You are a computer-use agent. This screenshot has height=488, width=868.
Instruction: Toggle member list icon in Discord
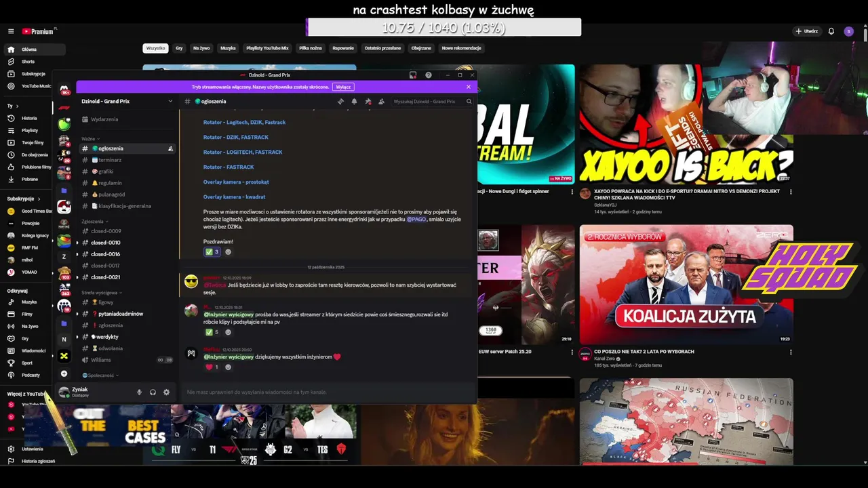tap(381, 101)
